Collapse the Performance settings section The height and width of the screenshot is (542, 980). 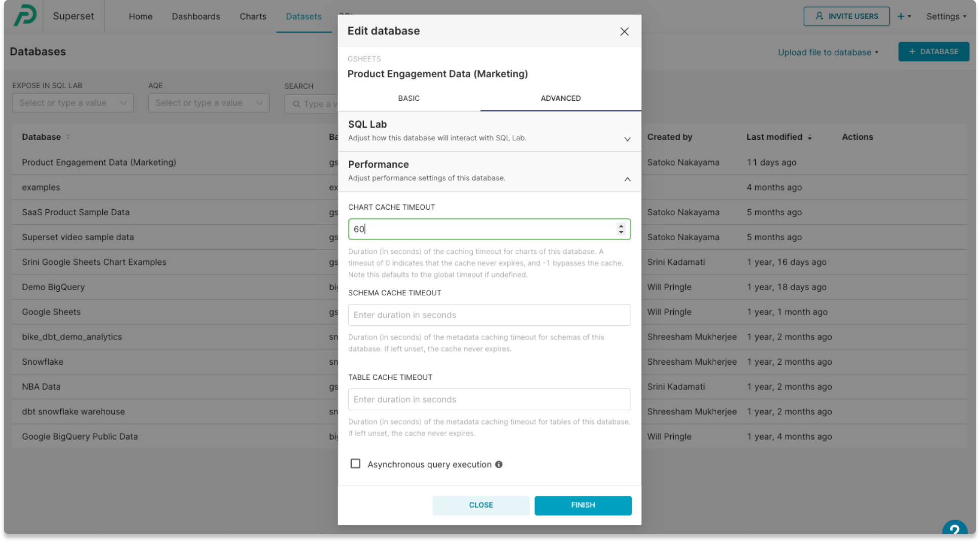[x=627, y=179]
